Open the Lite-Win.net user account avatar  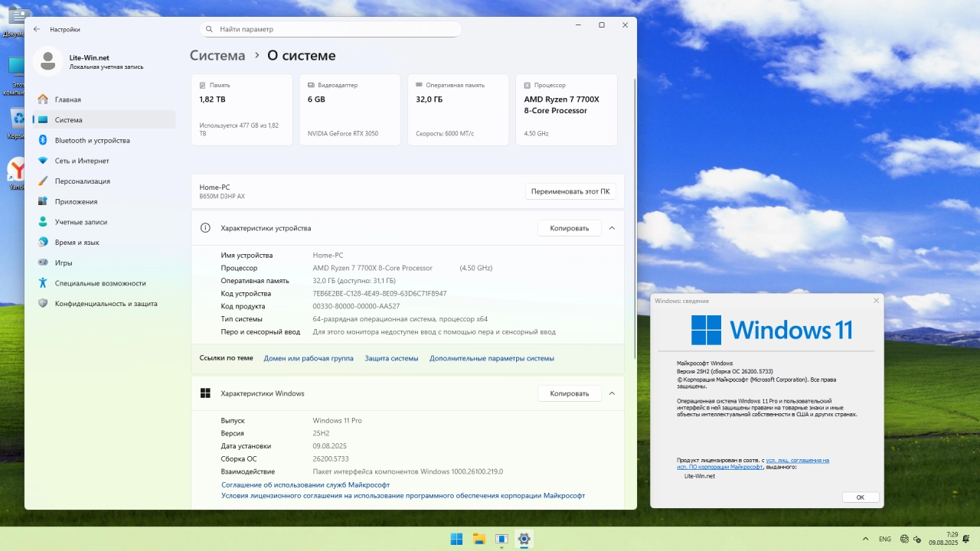click(48, 61)
